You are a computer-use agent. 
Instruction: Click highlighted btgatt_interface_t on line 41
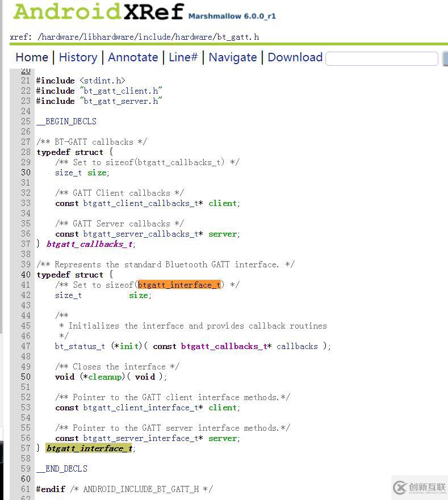179,285
